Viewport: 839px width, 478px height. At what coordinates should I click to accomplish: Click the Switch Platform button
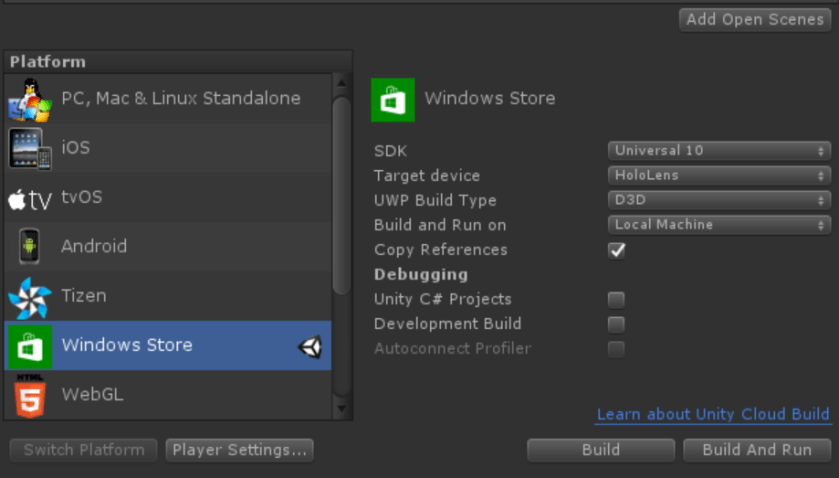84,450
